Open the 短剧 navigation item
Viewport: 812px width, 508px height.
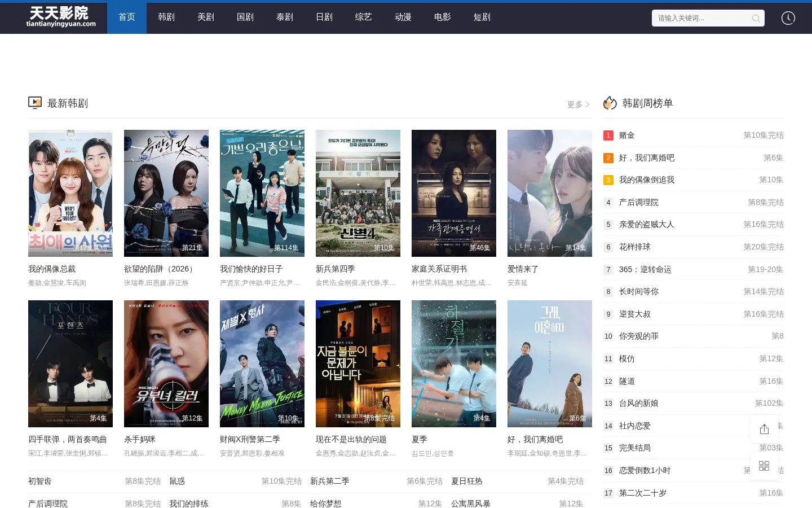click(x=482, y=17)
